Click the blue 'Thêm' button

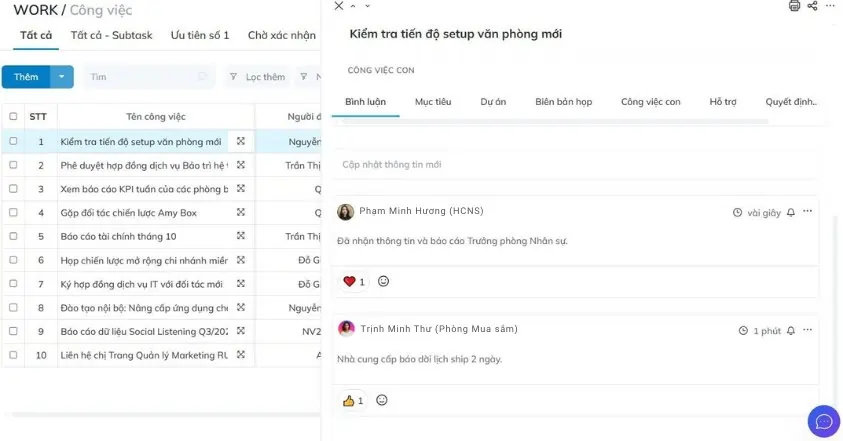click(26, 77)
